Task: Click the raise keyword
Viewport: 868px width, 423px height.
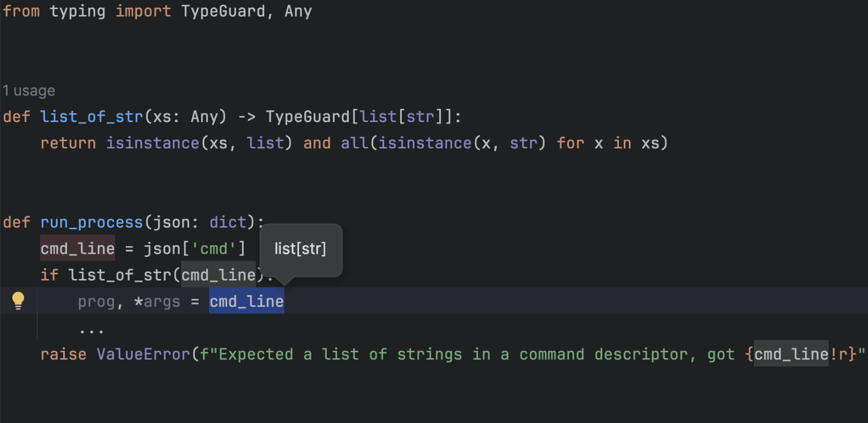Action: coord(63,354)
